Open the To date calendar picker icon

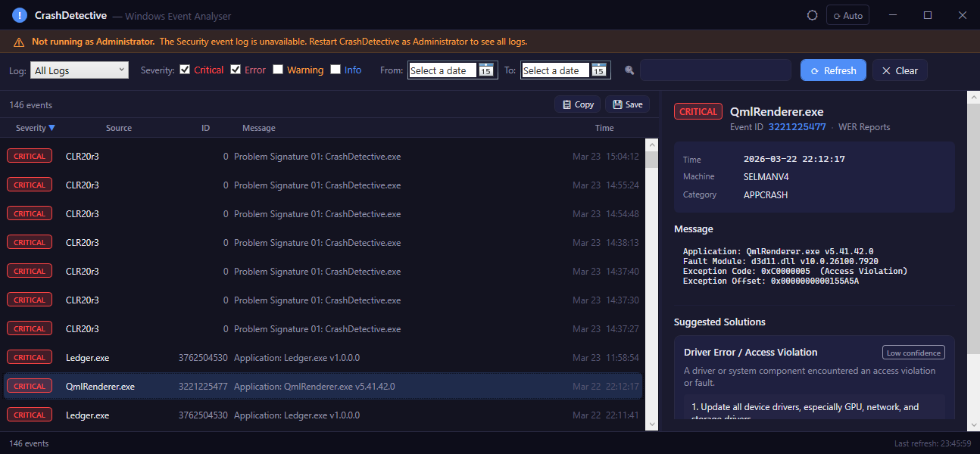[599, 70]
